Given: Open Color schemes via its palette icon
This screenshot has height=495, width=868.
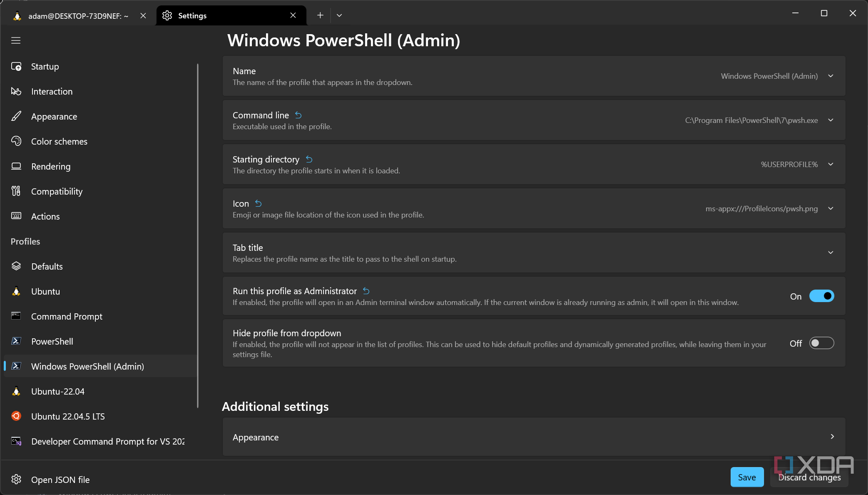Looking at the screenshot, I should 16,141.
